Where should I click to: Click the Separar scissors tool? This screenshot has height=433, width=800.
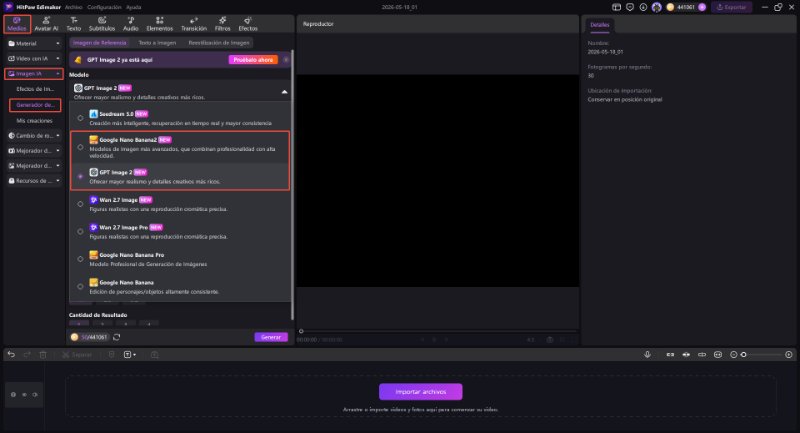click(x=77, y=354)
